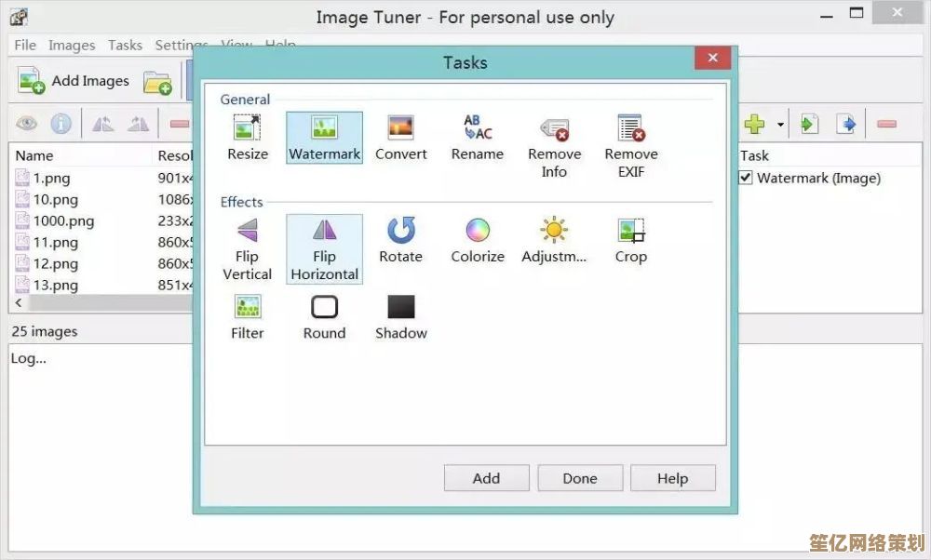
Task: Click Add Images in the main toolbar
Action: point(74,81)
